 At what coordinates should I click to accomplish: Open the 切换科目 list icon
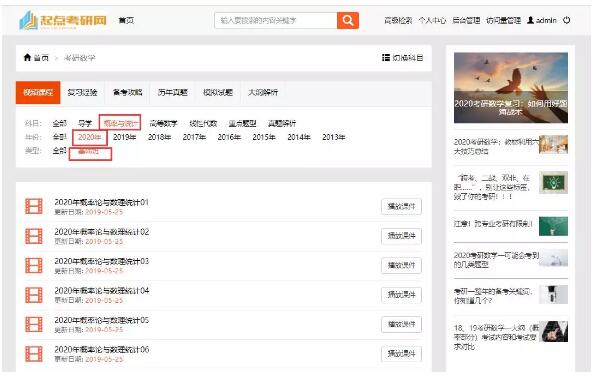(386, 58)
